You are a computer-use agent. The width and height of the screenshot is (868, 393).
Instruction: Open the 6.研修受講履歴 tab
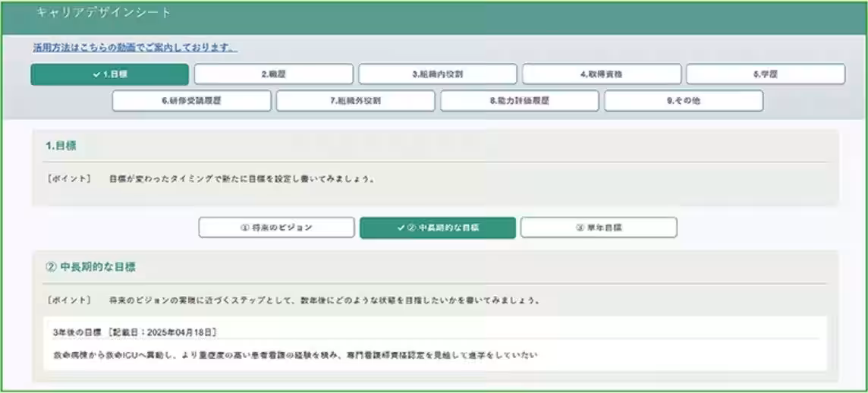[x=191, y=101]
